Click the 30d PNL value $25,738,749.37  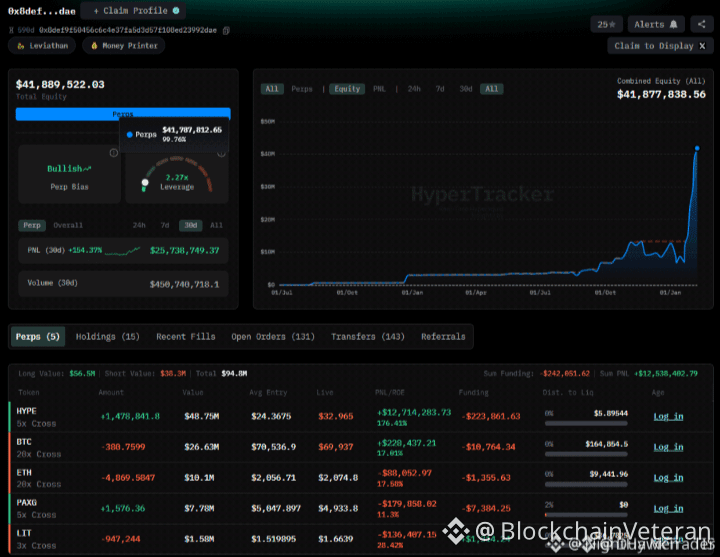point(184,250)
